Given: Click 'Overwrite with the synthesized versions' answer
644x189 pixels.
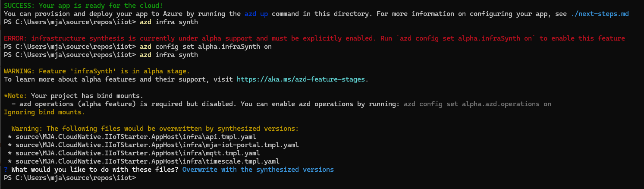Looking at the screenshot, I should click(258, 170).
